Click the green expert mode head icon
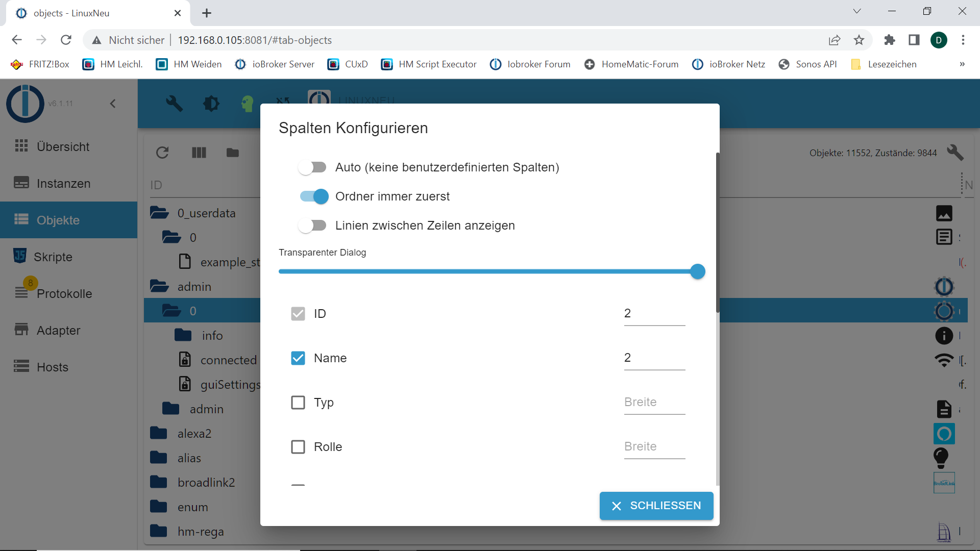This screenshot has height=551, width=980. [248, 104]
